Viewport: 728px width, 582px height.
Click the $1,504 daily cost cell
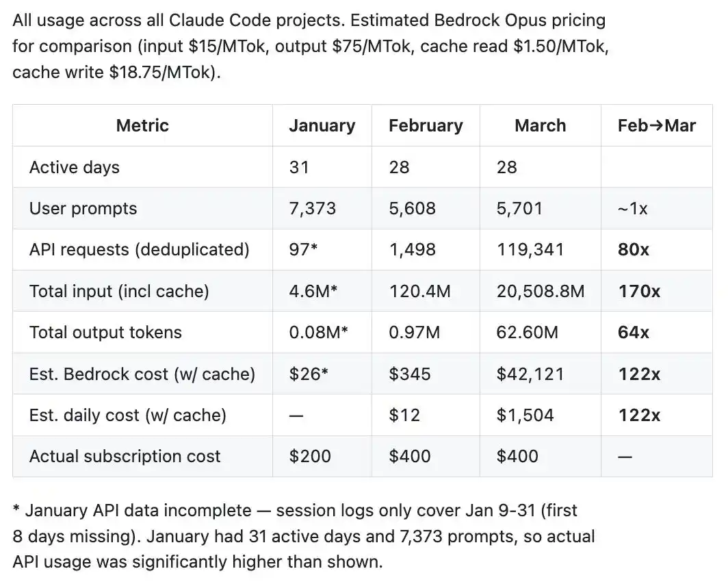pos(525,415)
